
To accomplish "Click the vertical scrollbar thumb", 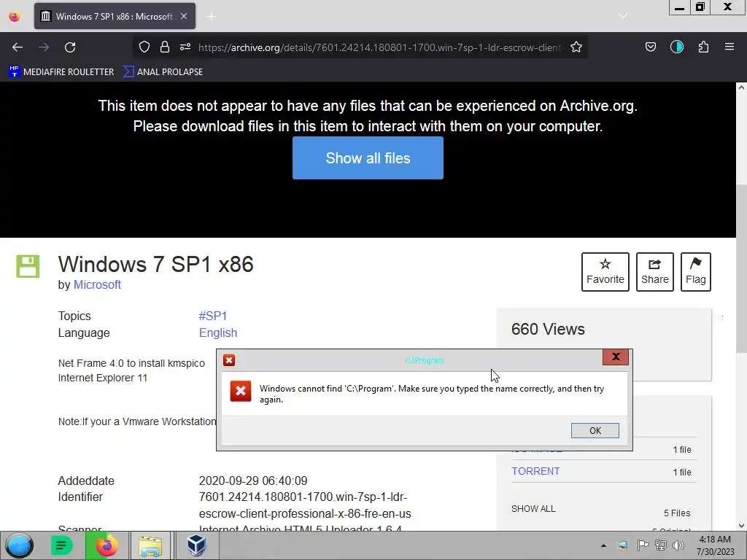I will tap(741, 269).
